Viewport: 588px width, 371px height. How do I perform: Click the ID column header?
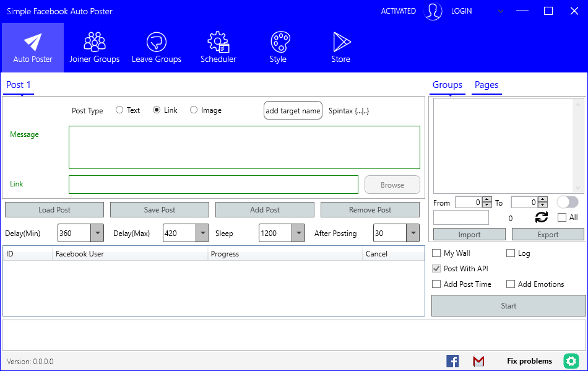[x=28, y=253]
